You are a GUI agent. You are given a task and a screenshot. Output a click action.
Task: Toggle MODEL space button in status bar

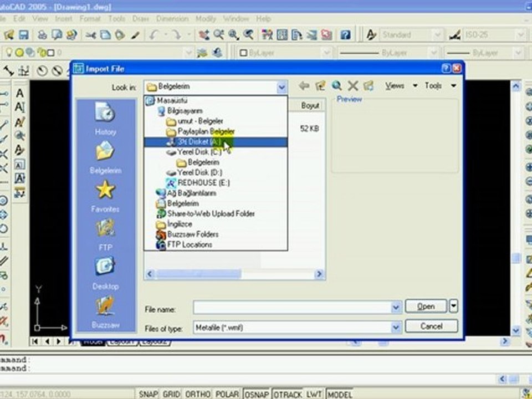(x=340, y=394)
